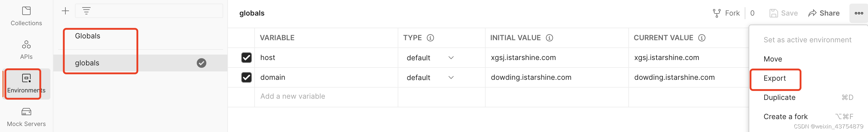Click the filter icon in search bar

[86, 11]
